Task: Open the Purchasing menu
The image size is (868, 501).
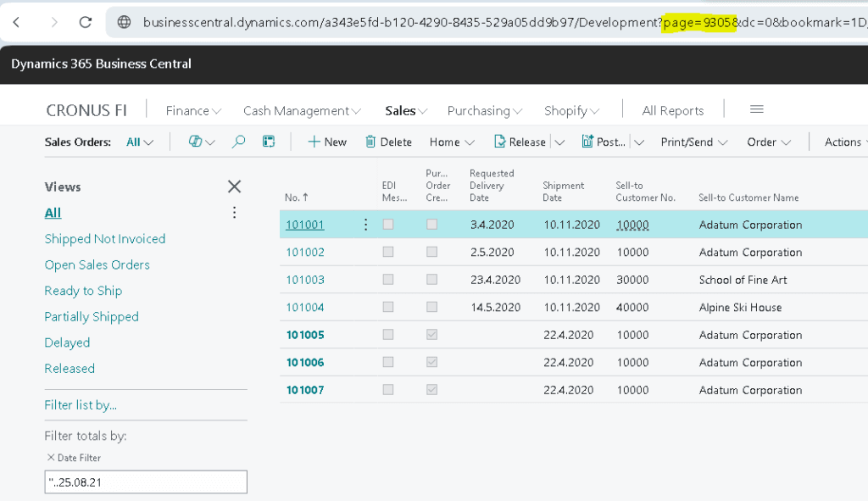Action: [x=485, y=110]
